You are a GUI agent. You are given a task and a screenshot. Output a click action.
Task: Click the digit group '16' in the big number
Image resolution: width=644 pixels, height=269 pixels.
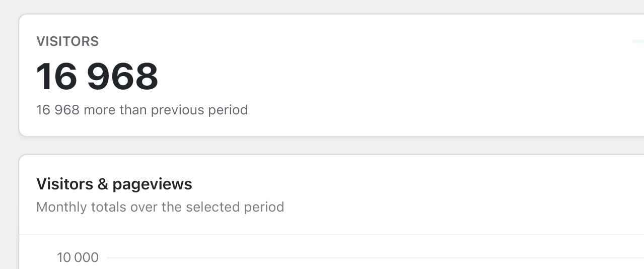click(56, 77)
